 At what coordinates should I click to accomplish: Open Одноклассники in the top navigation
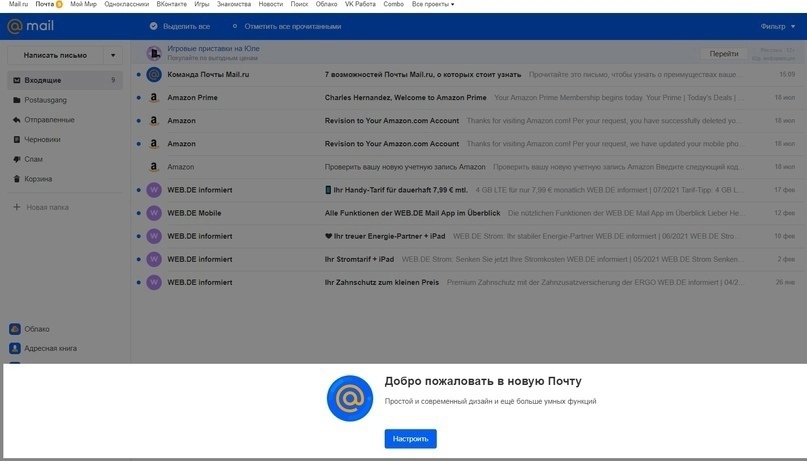[x=126, y=5]
